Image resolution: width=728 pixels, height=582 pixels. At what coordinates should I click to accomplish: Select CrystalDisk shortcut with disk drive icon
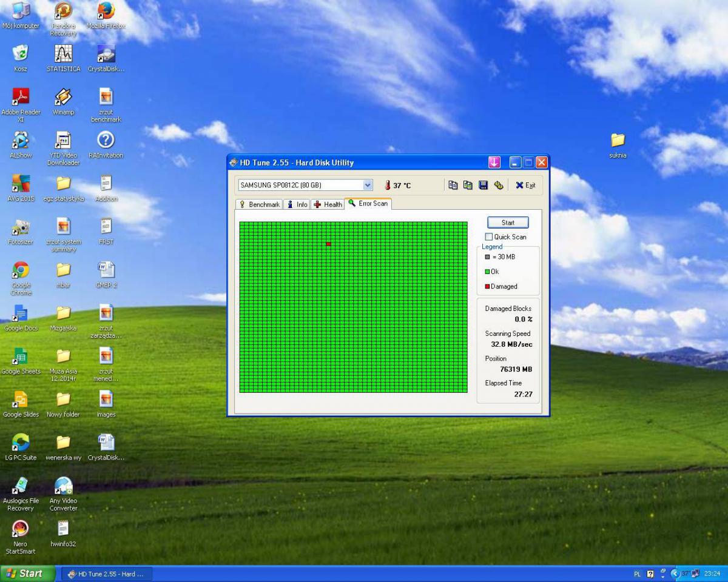pyautogui.click(x=106, y=58)
